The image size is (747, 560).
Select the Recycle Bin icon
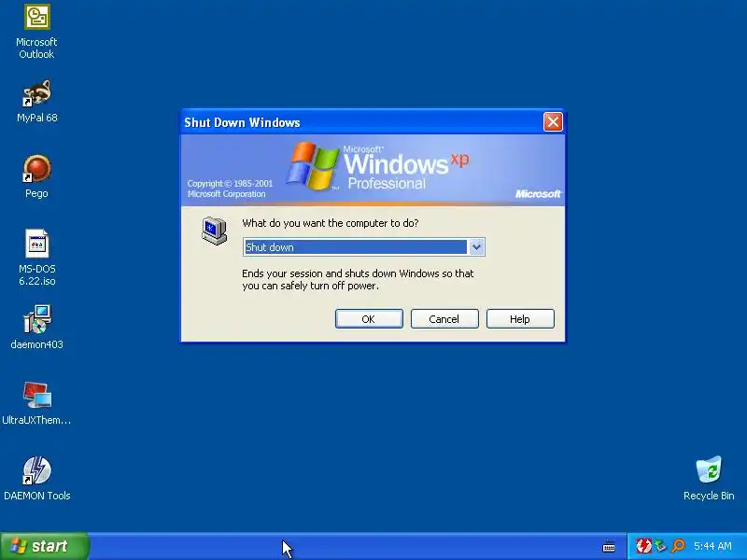709,469
